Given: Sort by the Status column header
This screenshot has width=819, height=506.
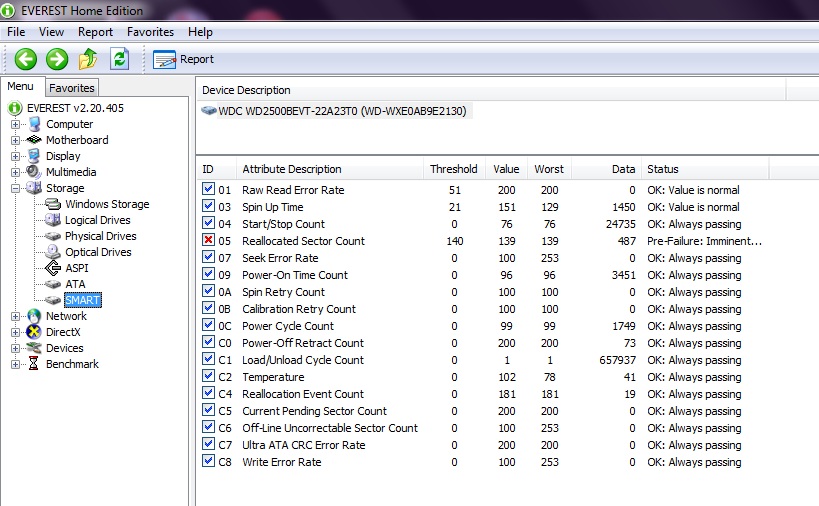Looking at the screenshot, I should 705,169.
